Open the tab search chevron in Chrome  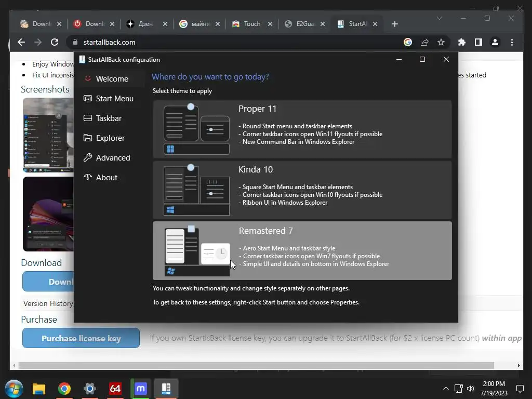tap(440, 18)
